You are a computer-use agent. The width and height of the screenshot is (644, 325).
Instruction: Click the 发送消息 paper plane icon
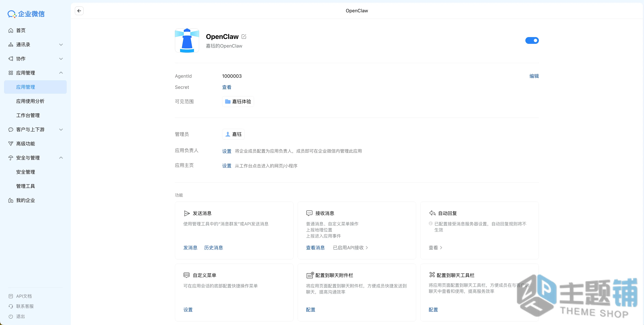pos(187,213)
